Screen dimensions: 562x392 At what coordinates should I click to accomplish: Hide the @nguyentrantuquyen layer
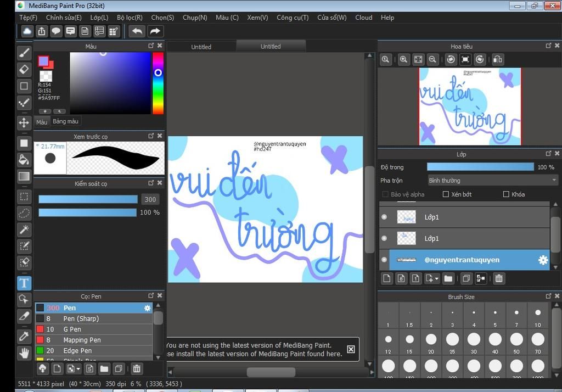pos(384,260)
